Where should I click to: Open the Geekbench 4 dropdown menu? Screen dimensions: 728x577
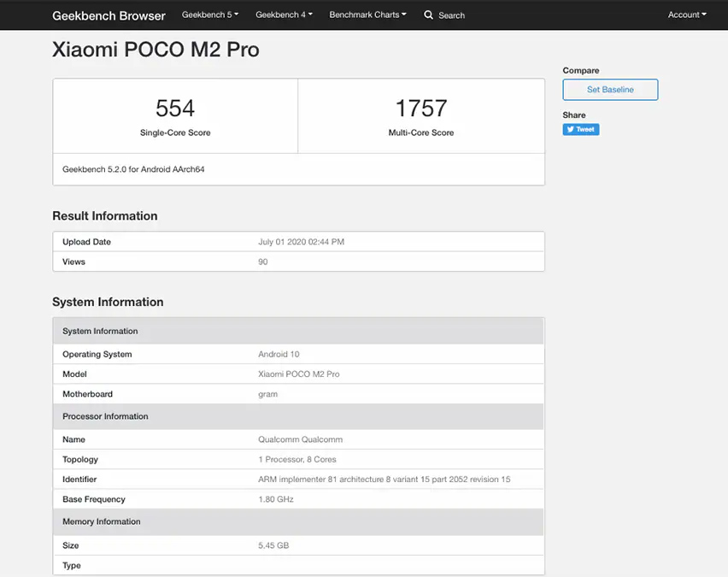[x=284, y=15]
